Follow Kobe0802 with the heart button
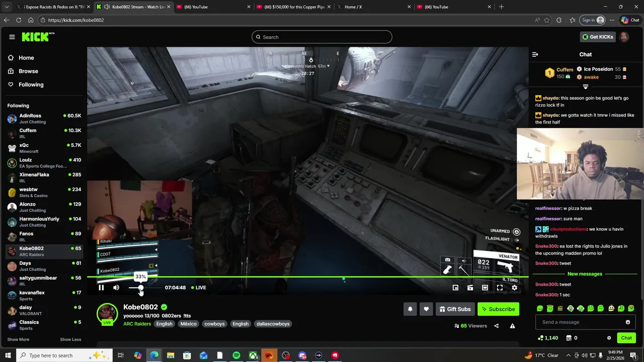The height and width of the screenshot is (362, 644). click(x=426, y=309)
